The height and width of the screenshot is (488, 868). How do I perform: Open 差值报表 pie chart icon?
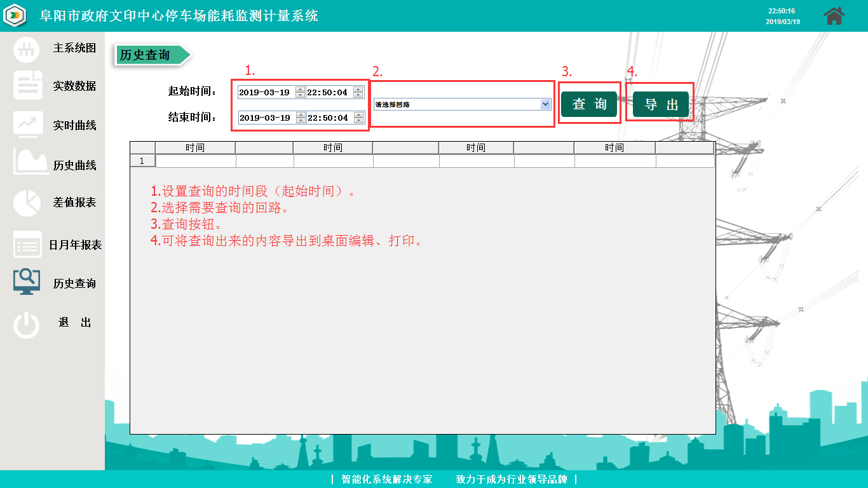pos(27,202)
